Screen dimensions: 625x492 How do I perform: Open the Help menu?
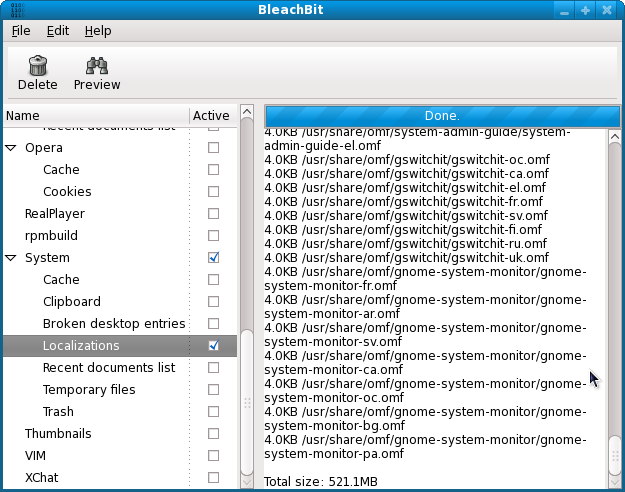(x=98, y=31)
